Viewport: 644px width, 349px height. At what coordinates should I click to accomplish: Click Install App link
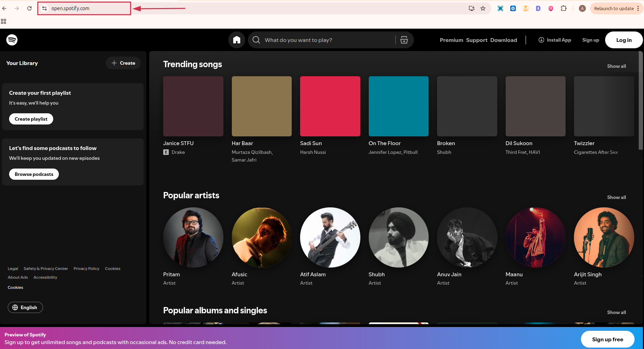[555, 40]
